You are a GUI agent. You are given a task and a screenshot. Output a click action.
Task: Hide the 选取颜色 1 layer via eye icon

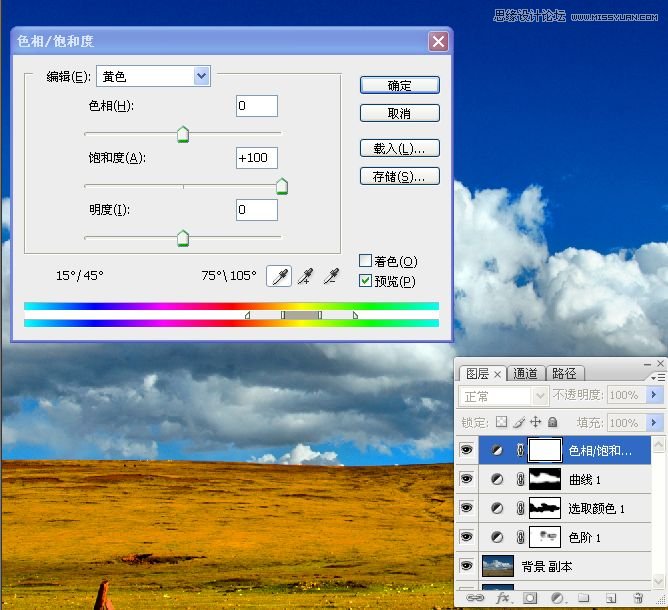[466, 508]
